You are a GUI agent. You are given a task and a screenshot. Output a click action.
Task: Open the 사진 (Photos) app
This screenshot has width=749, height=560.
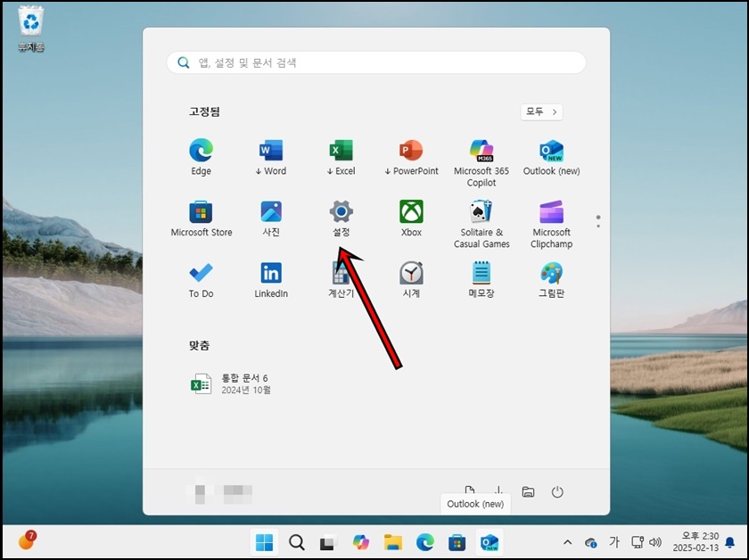click(271, 218)
